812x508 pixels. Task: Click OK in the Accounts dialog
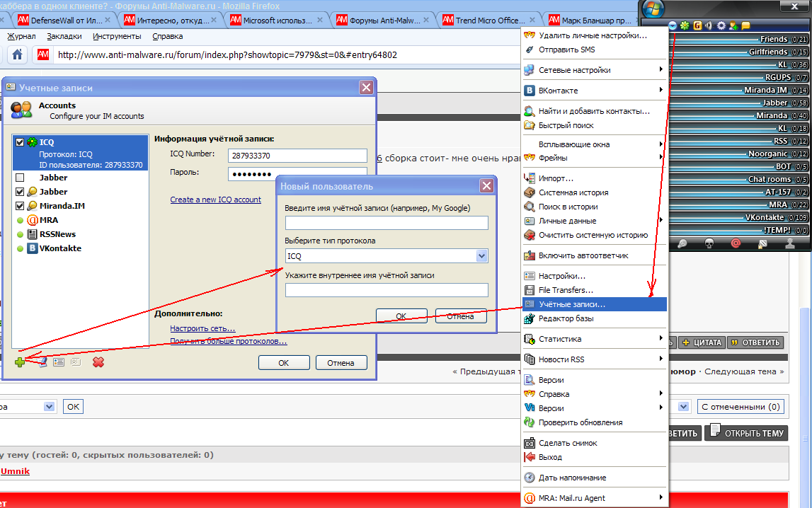click(x=284, y=363)
